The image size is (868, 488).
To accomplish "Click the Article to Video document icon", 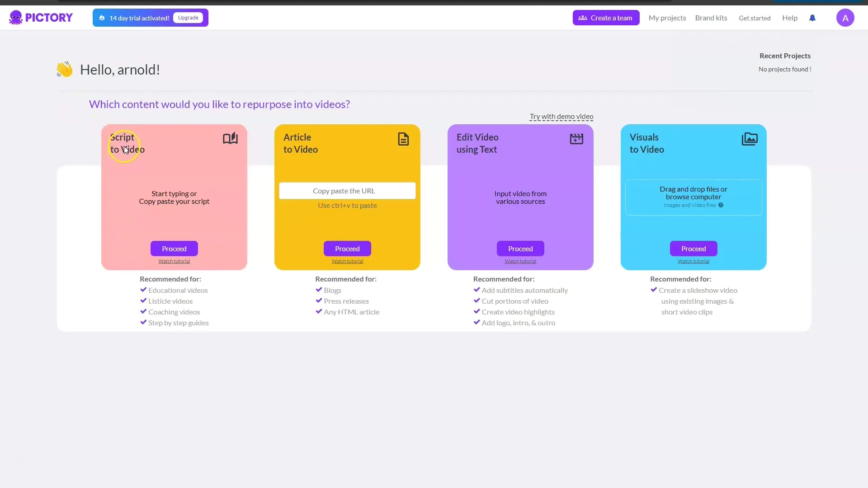I will pyautogui.click(x=404, y=139).
